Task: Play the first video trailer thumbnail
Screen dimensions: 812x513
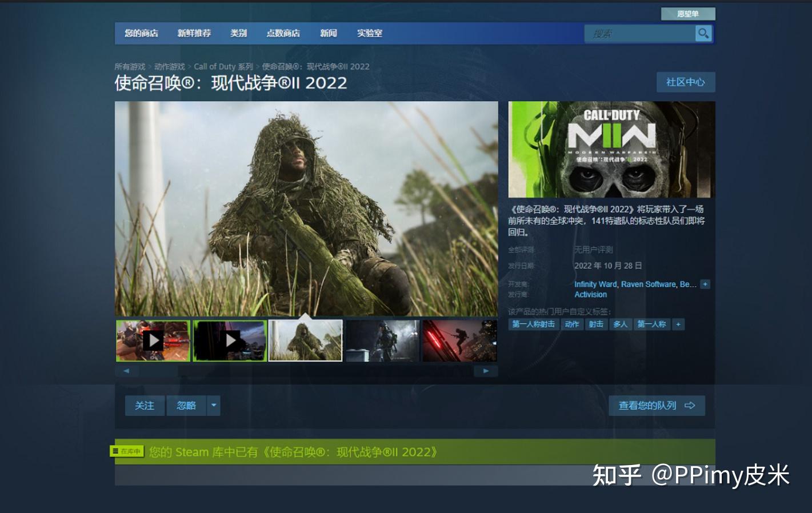Action: (x=153, y=340)
